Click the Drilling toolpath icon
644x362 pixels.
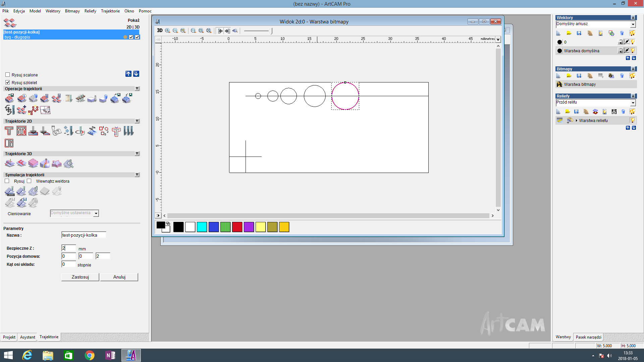point(68,131)
